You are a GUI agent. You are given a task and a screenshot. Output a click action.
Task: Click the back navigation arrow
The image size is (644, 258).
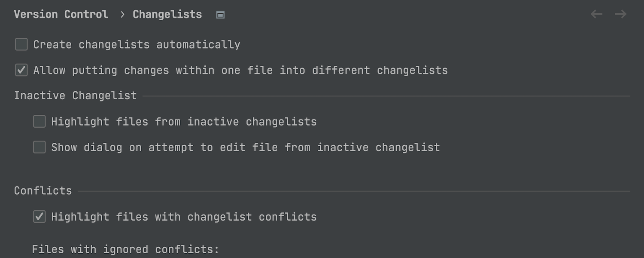[x=596, y=14]
